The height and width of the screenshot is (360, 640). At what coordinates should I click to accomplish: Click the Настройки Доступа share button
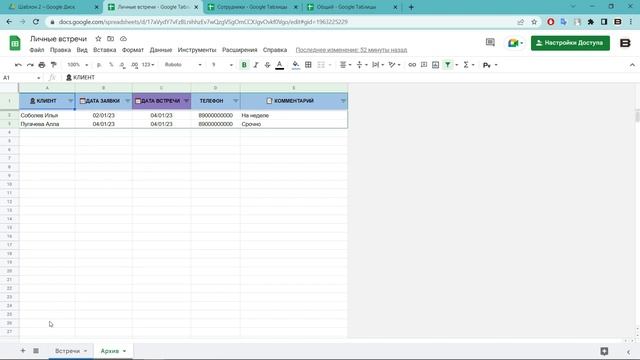click(x=570, y=43)
